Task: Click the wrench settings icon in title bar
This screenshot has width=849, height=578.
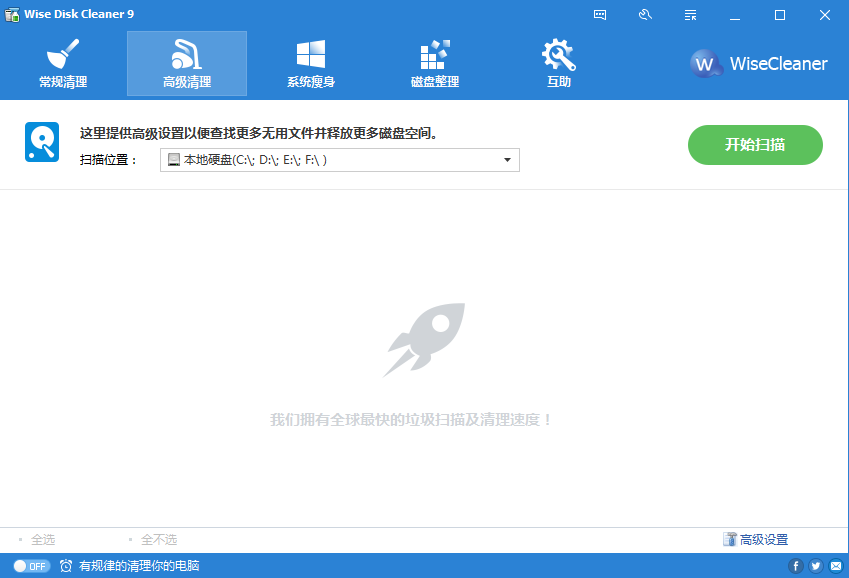Action: pos(645,15)
